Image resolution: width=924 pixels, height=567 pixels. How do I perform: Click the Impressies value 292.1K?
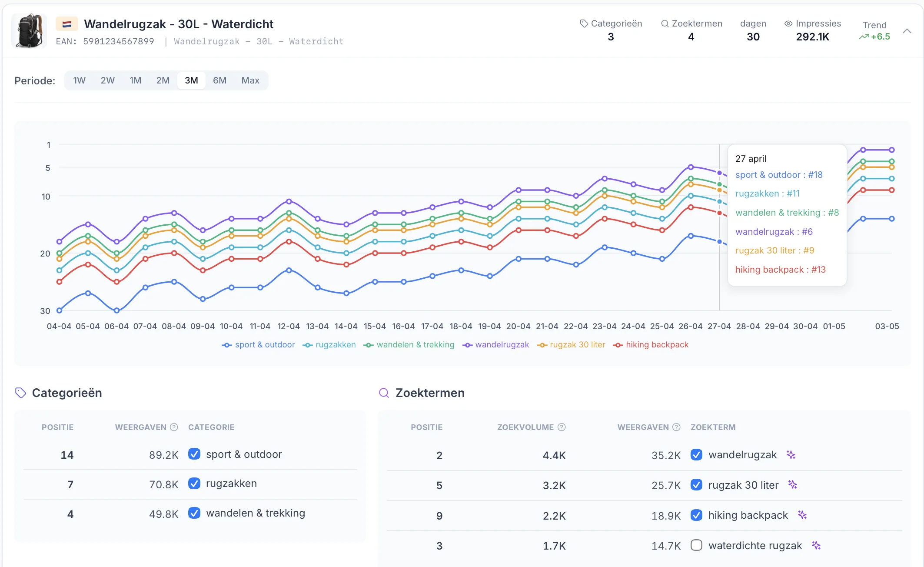point(812,37)
